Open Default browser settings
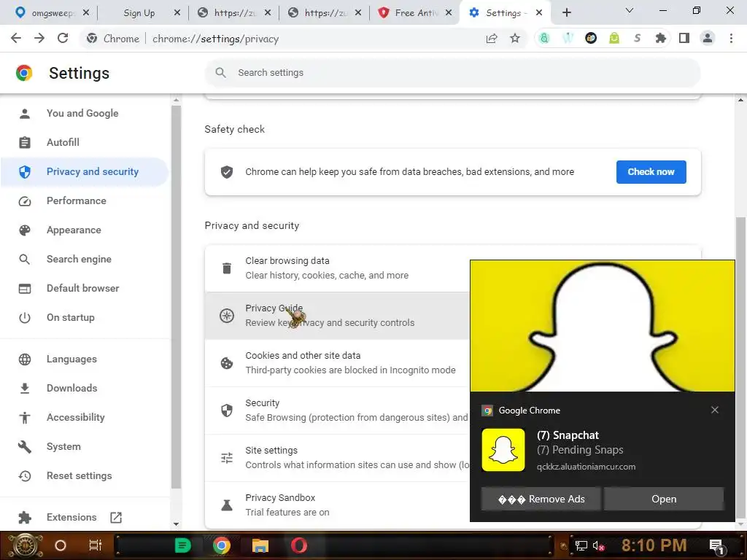 click(x=85, y=288)
